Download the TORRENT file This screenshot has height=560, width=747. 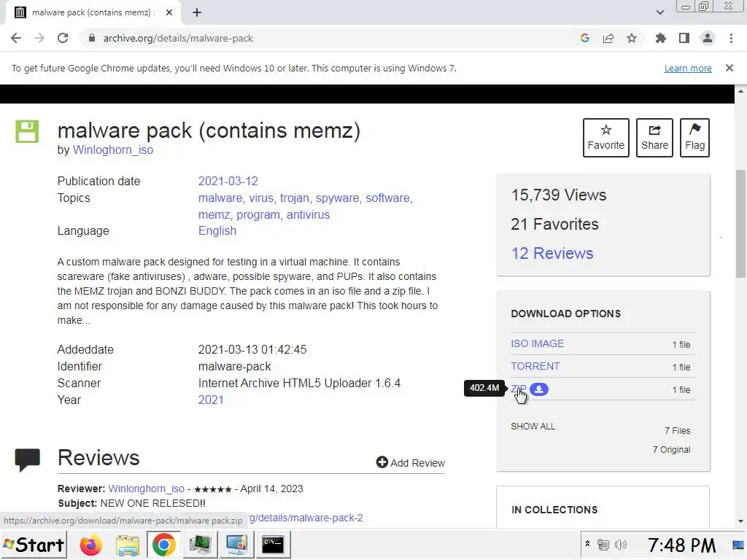(535, 366)
